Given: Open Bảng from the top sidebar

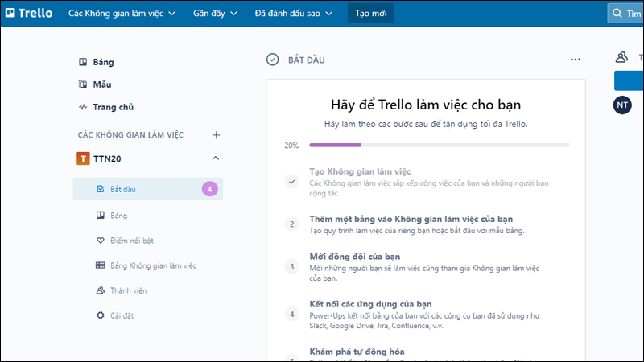Looking at the screenshot, I should click(x=103, y=62).
